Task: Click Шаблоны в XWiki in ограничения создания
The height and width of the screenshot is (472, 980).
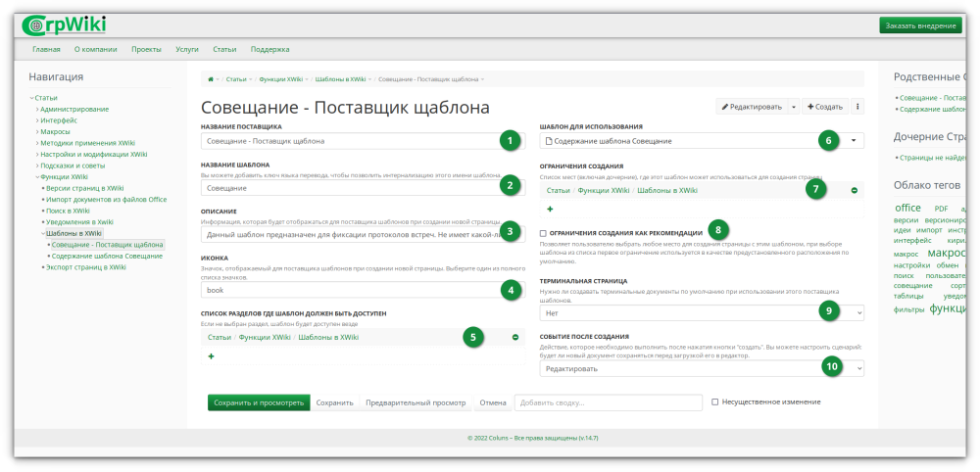Action: (x=666, y=190)
